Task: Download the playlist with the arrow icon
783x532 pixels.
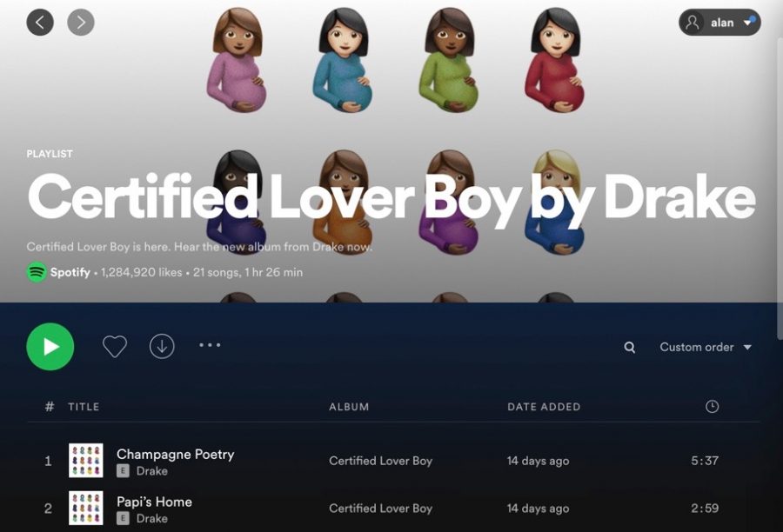Action: pos(162,346)
